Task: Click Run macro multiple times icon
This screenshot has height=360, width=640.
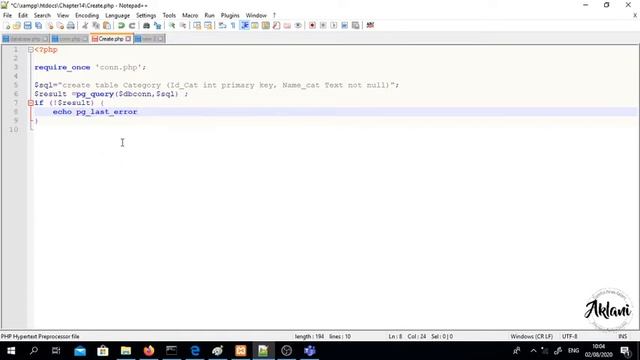Action: (344, 26)
